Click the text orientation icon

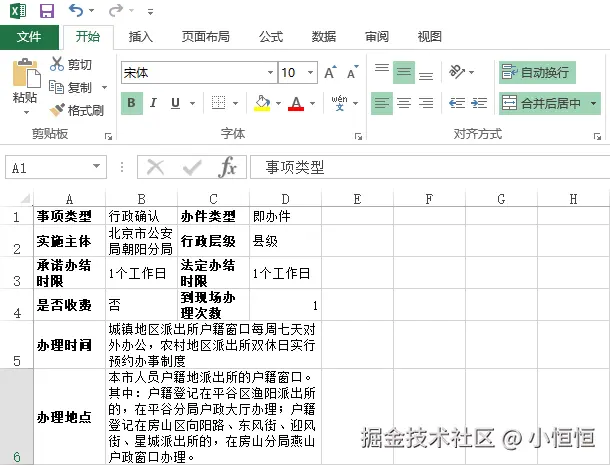click(458, 72)
